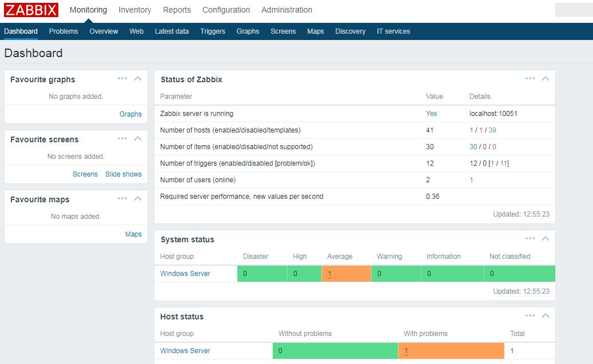The width and height of the screenshot is (593, 364).
Task: Go to the Problems submenu
Action: 63,31
